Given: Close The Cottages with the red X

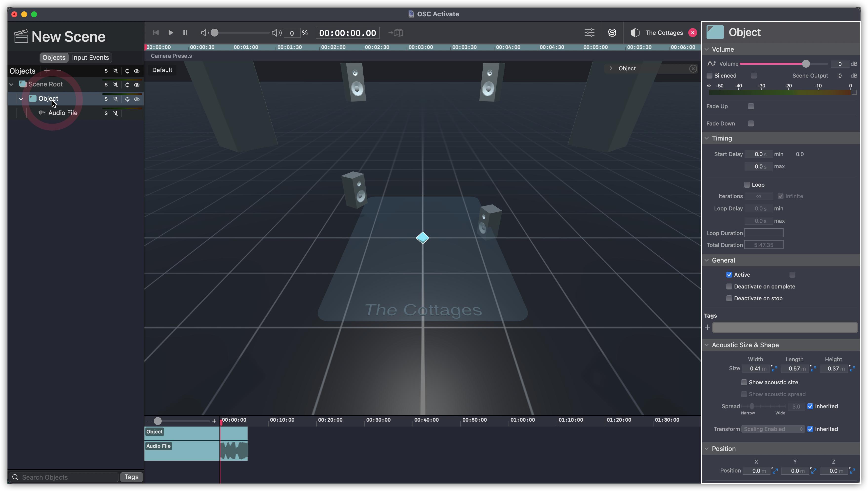Looking at the screenshot, I should [692, 33].
